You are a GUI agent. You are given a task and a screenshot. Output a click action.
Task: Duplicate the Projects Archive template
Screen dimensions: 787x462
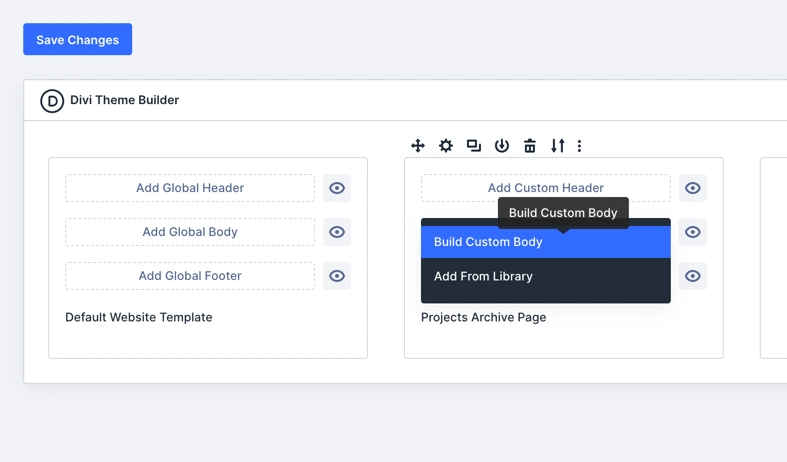473,146
